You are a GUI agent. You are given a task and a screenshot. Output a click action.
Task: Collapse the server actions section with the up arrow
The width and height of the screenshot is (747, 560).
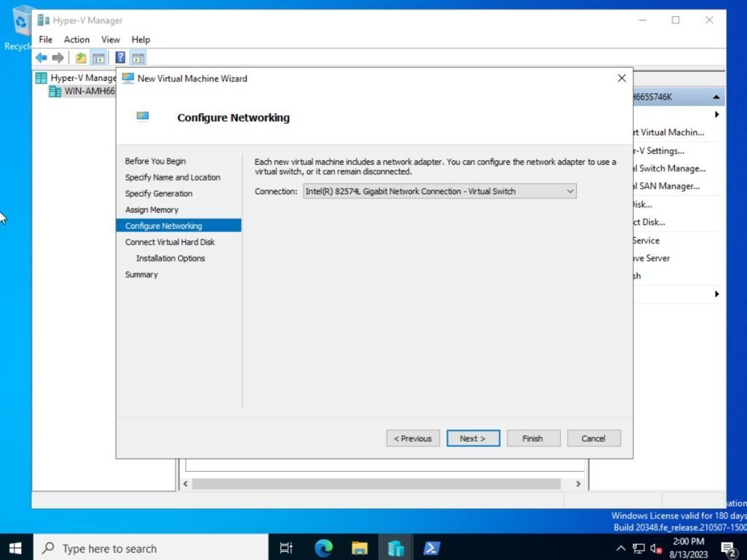tap(715, 96)
